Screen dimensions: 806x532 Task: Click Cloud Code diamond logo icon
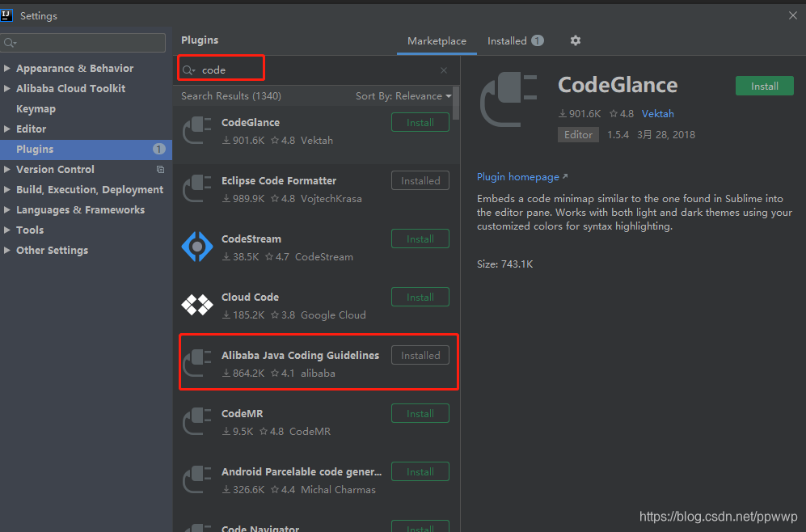[197, 305]
